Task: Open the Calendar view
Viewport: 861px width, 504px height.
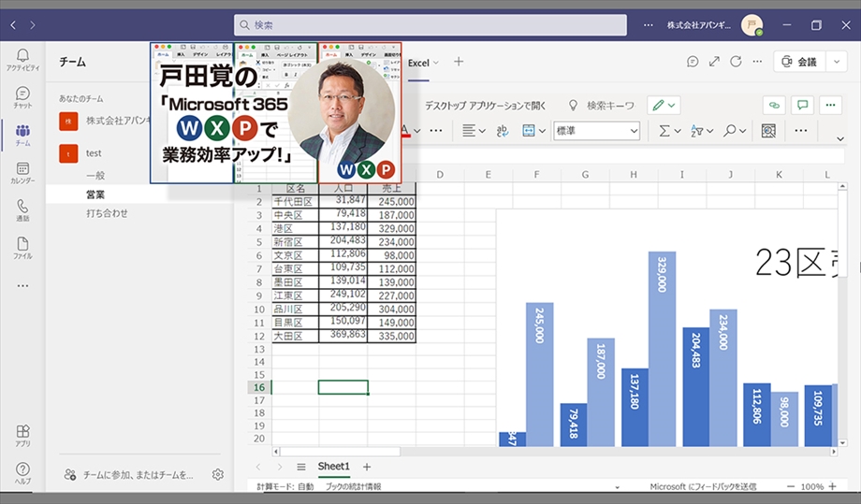Action: pyautogui.click(x=22, y=172)
